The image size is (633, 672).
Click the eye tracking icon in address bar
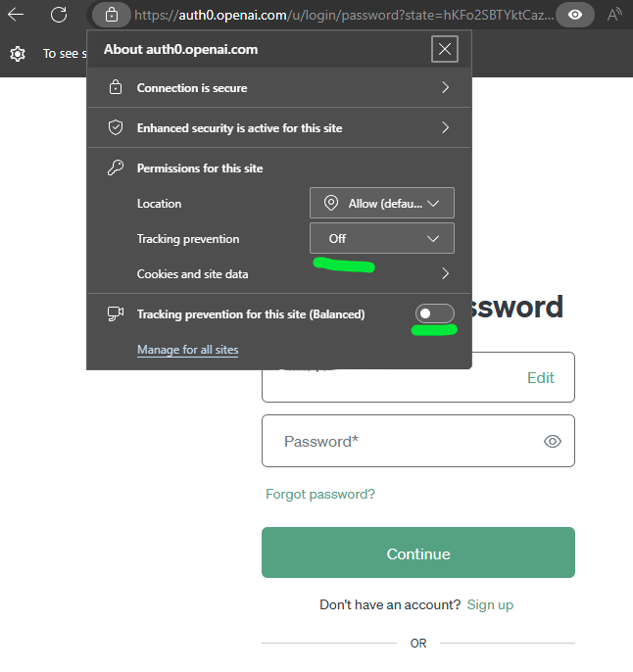point(575,15)
